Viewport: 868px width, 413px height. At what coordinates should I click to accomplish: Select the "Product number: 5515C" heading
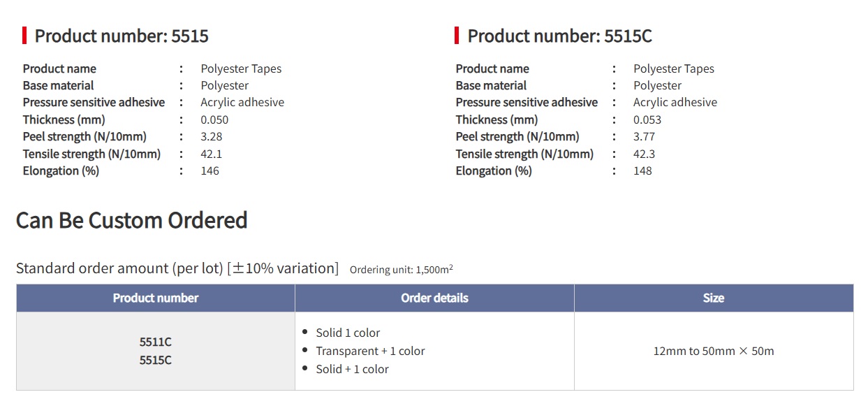(x=559, y=36)
